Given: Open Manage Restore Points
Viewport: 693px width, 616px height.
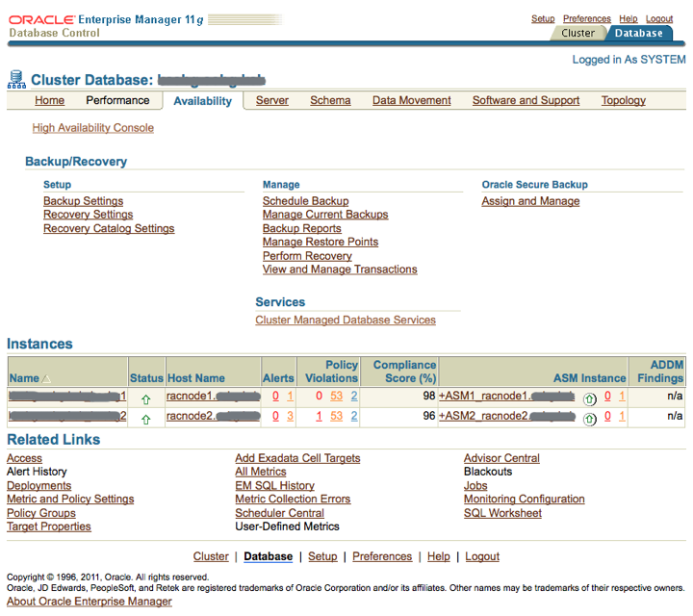Looking at the screenshot, I should click(321, 242).
